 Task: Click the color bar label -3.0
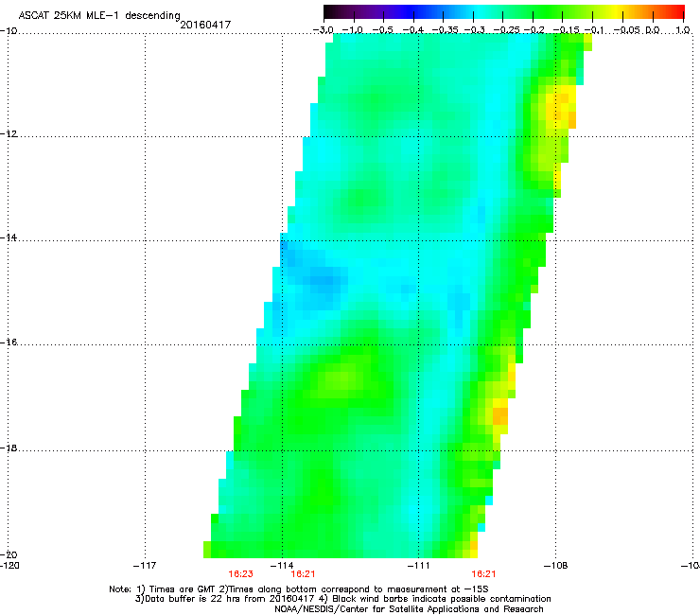tap(323, 30)
